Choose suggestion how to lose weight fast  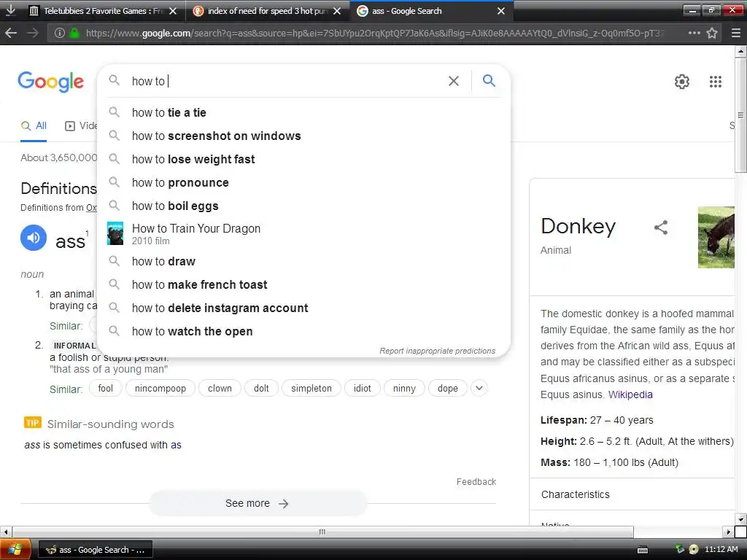(x=303, y=160)
